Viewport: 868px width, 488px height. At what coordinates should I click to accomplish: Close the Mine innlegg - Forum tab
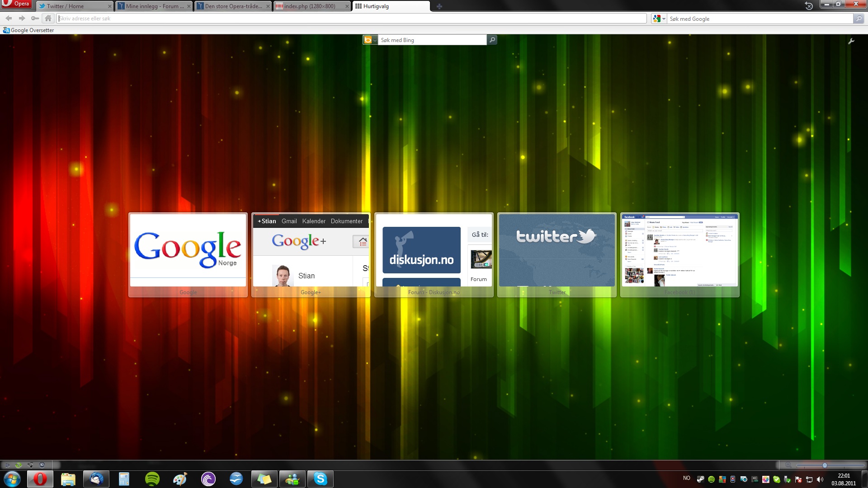(x=189, y=6)
